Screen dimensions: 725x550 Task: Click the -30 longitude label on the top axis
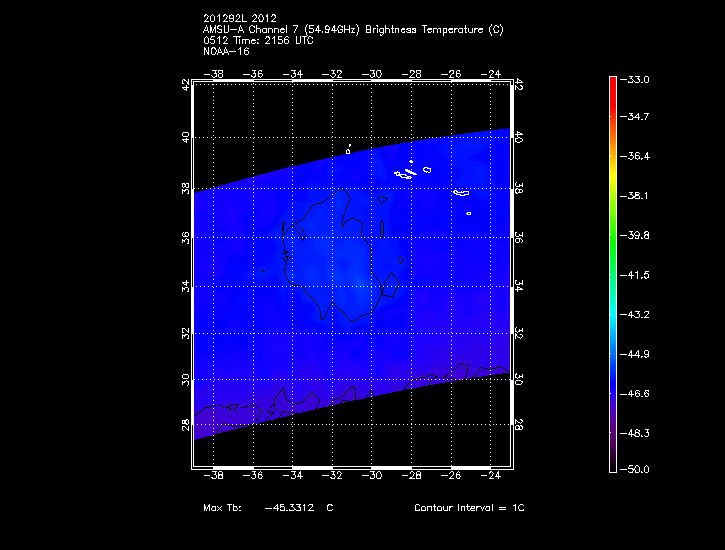(x=373, y=73)
